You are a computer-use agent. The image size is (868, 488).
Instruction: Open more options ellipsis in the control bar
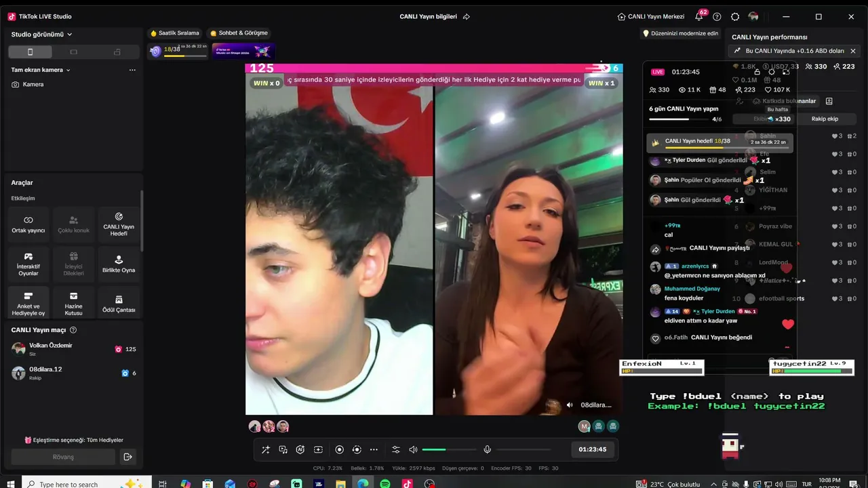pos(374,449)
